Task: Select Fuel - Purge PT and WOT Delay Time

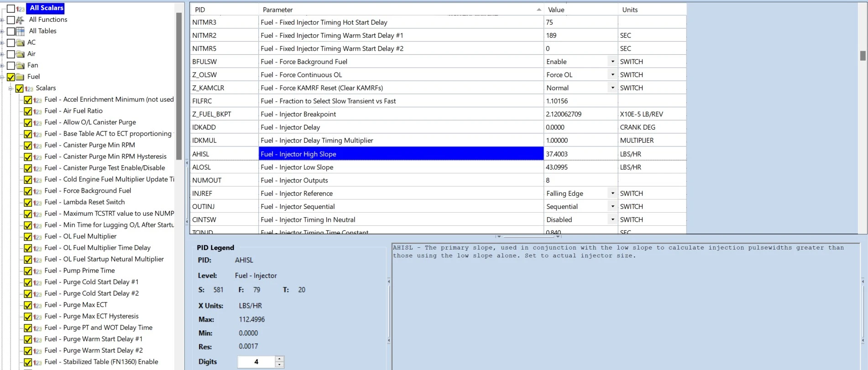Action: pos(99,328)
